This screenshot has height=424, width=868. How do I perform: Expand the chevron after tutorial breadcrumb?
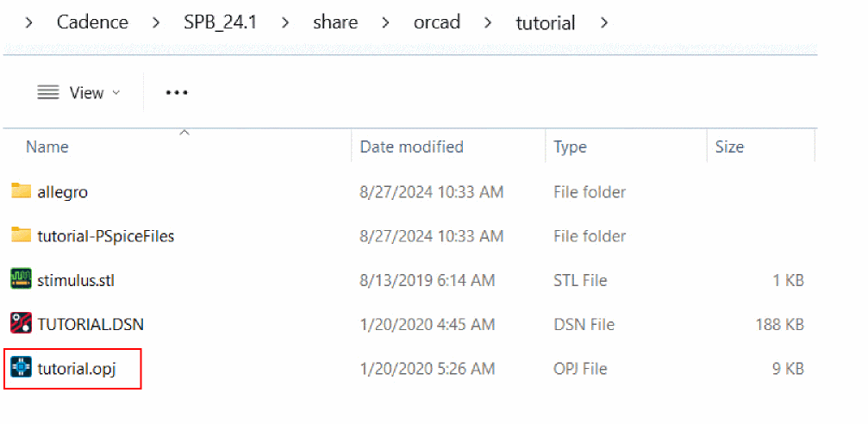604,22
